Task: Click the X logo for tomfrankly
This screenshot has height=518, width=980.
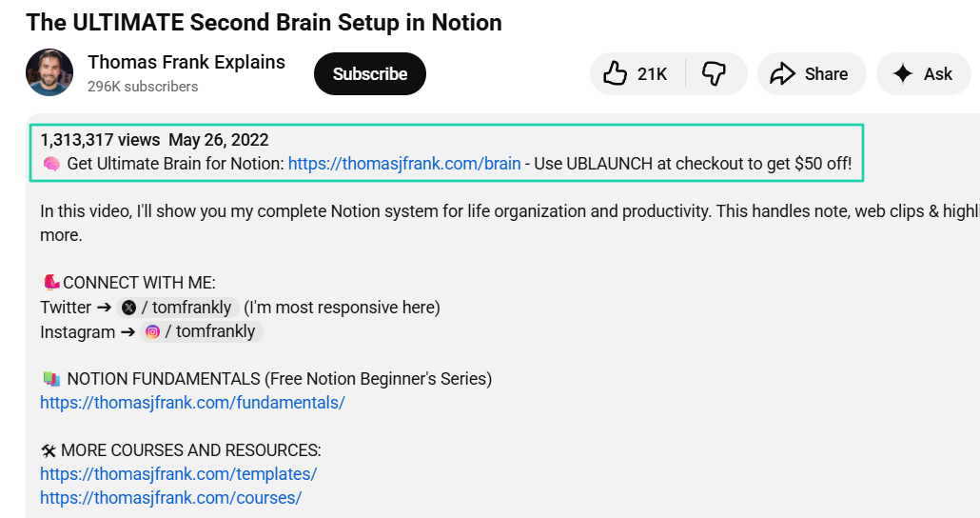Action: (128, 308)
